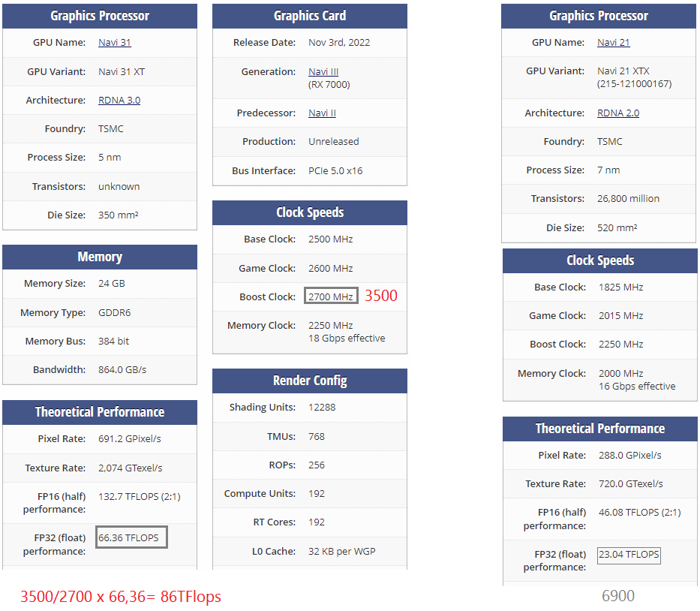Viewport: 700px width, 611px height.
Task: Click the 2250 MHz boost clock value
Action: click(621, 345)
